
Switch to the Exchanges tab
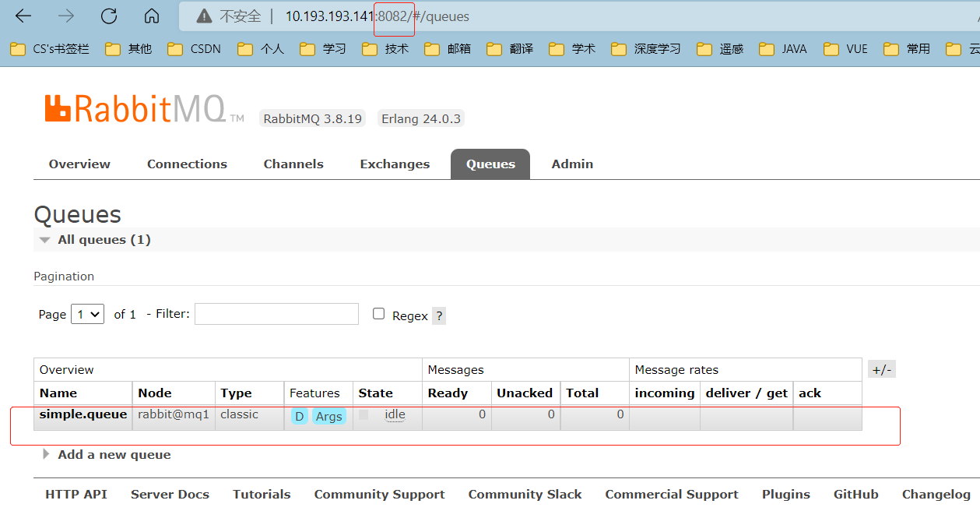click(395, 164)
